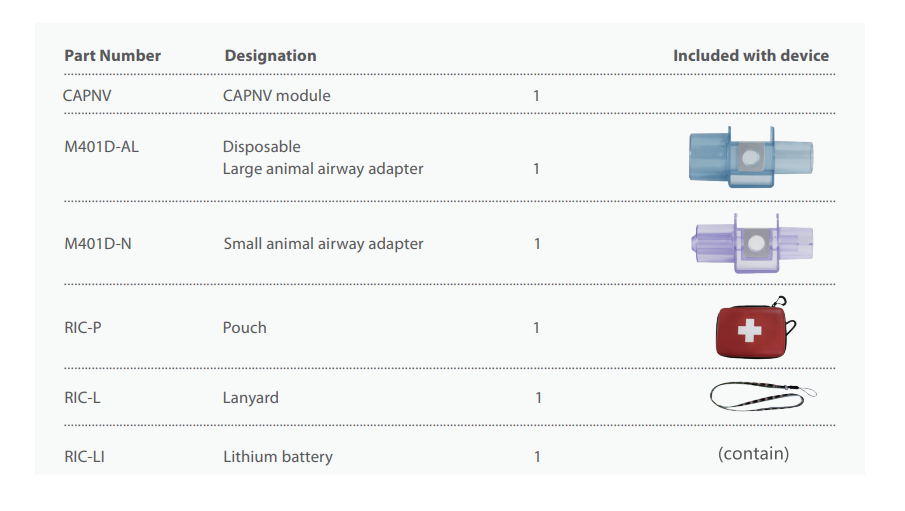The width and height of the screenshot is (905, 511).
Task: Click the blue large animal airway adapter image
Action: tap(753, 157)
